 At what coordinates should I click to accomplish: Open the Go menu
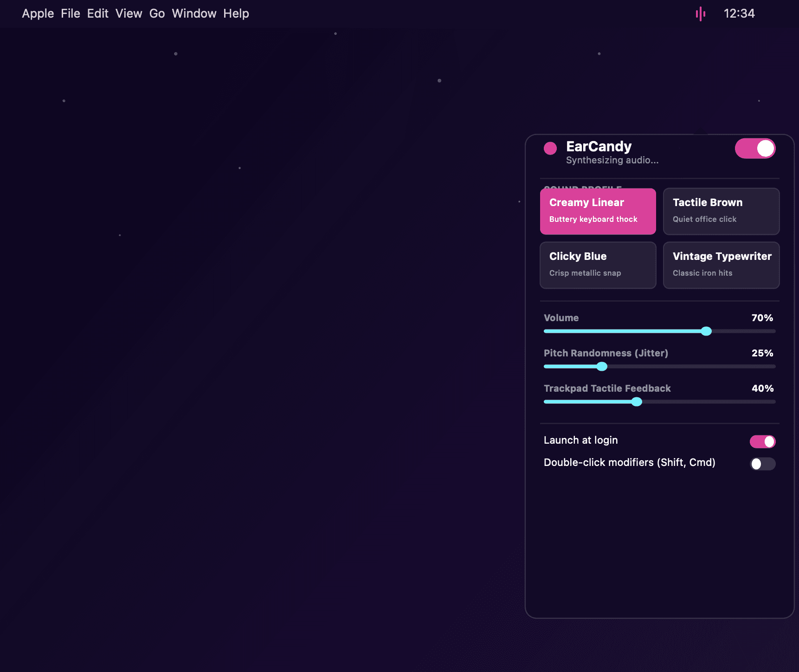pyautogui.click(x=157, y=13)
